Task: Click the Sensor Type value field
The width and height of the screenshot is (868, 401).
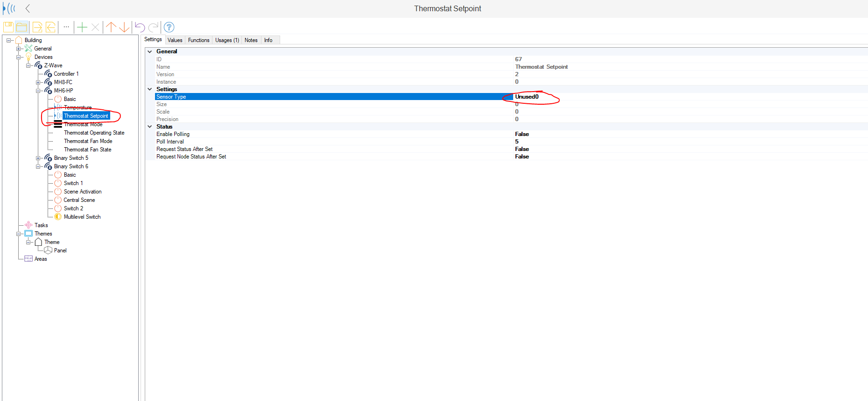Action: [x=527, y=97]
